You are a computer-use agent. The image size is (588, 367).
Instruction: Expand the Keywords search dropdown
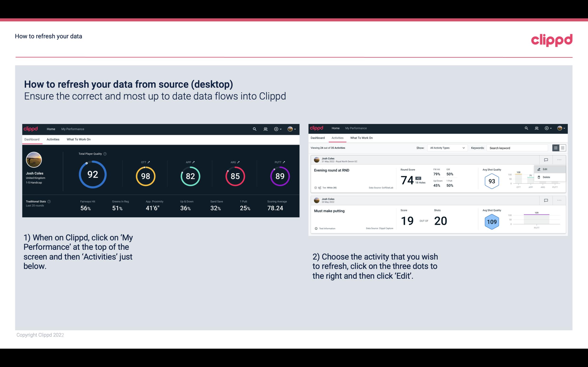pos(516,148)
